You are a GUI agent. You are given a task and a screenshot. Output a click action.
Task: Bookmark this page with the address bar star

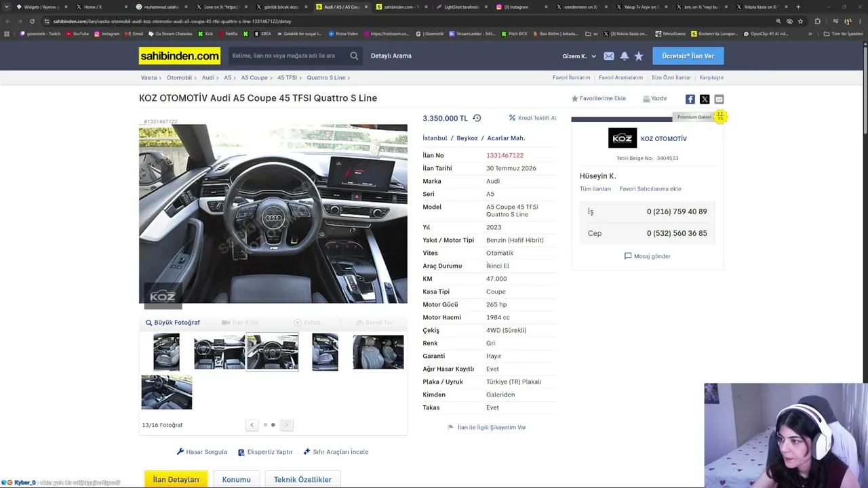click(800, 21)
